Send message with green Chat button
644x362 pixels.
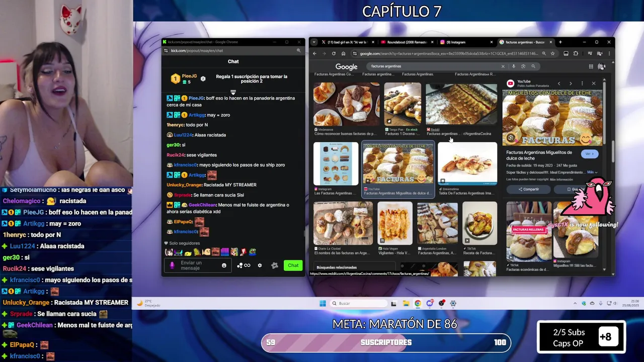pyautogui.click(x=293, y=265)
